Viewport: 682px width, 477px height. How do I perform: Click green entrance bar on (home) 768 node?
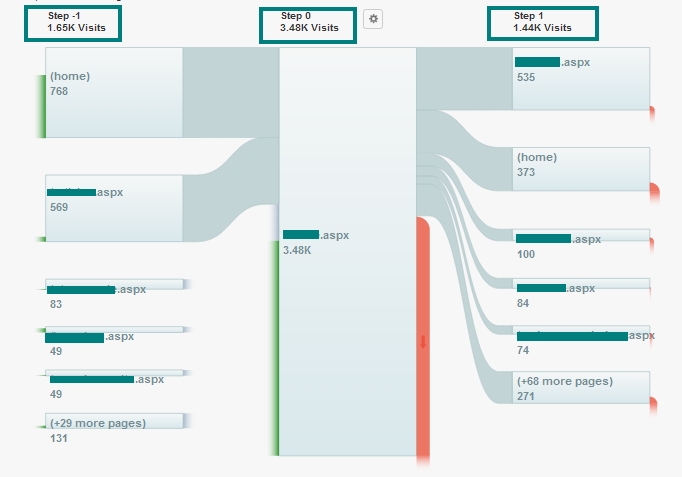44,106
